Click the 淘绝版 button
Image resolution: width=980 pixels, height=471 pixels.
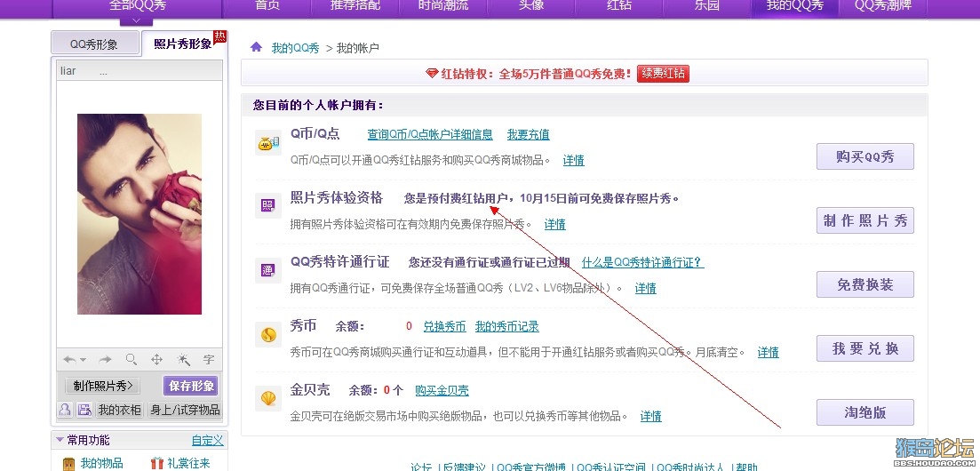pos(865,413)
